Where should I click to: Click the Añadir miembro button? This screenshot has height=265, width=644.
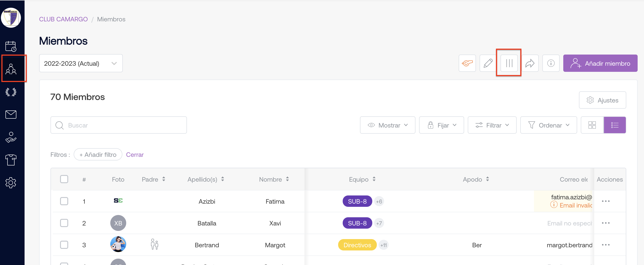point(600,63)
